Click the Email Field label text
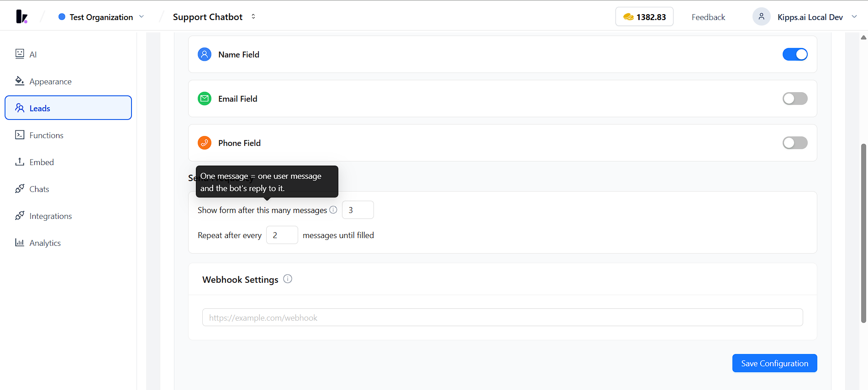868x390 pixels. pyautogui.click(x=238, y=99)
